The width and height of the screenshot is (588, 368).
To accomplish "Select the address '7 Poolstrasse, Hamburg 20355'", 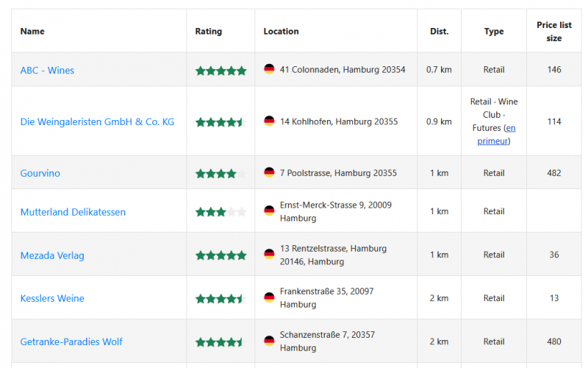I will tap(338, 173).
